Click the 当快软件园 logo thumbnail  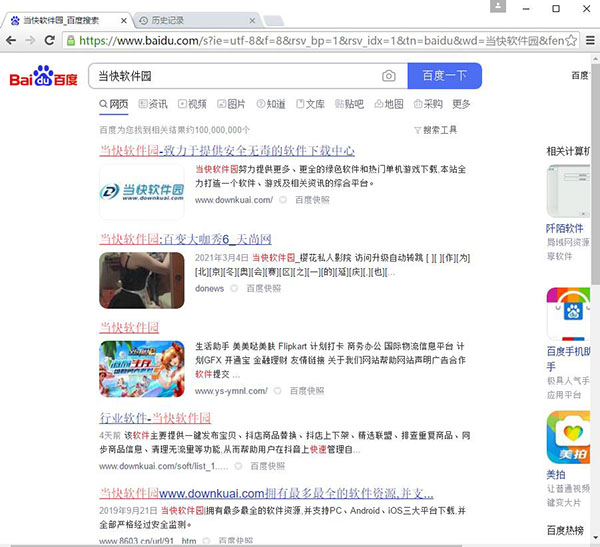(141, 191)
